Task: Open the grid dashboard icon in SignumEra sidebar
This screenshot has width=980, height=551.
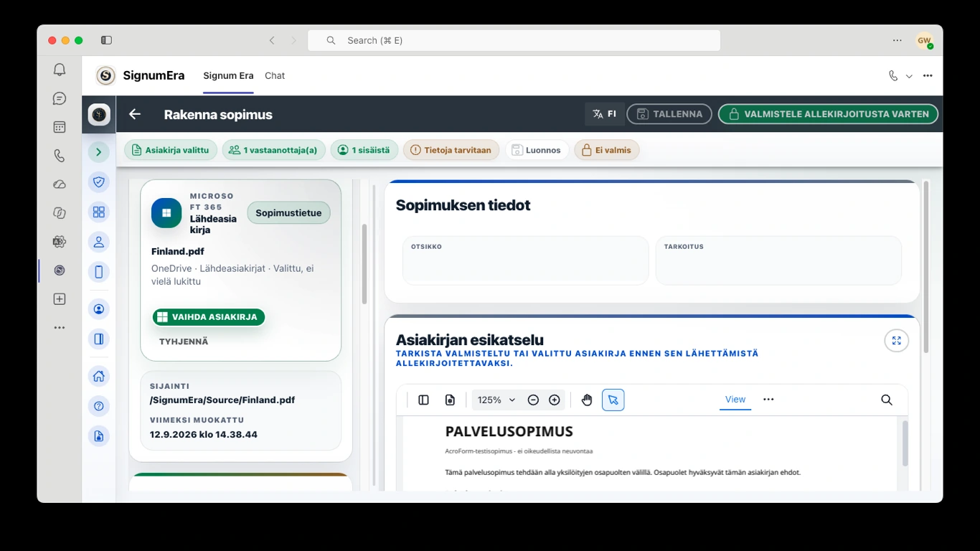Action: [x=99, y=212]
